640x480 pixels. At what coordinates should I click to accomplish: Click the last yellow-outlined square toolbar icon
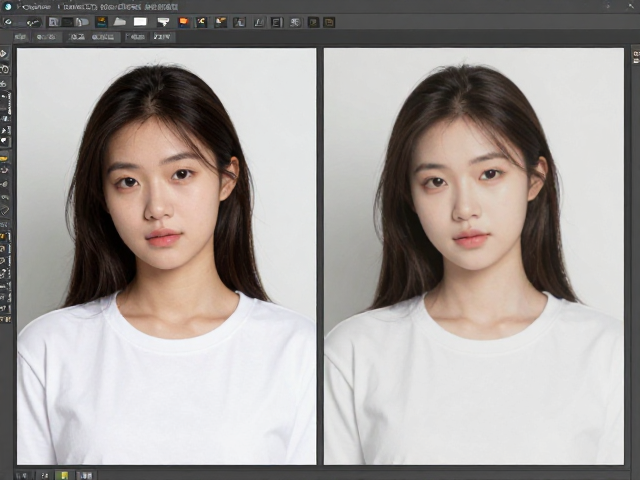(x=329, y=22)
